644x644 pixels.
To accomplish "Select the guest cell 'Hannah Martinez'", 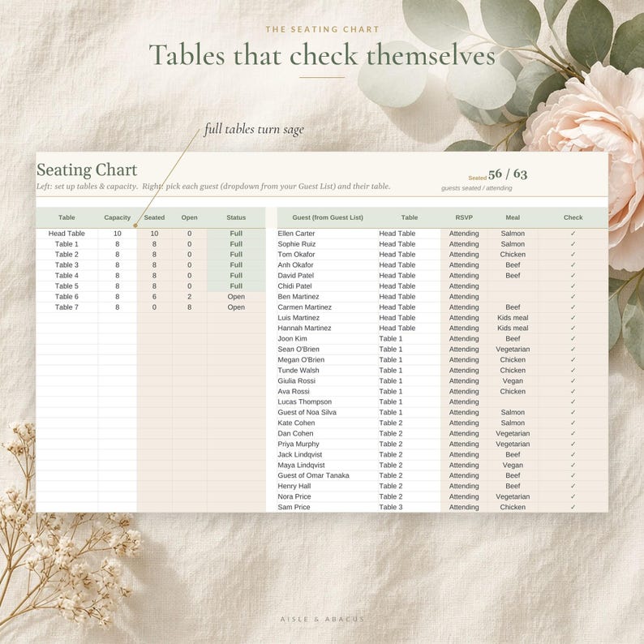I will click(x=328, y=328).
